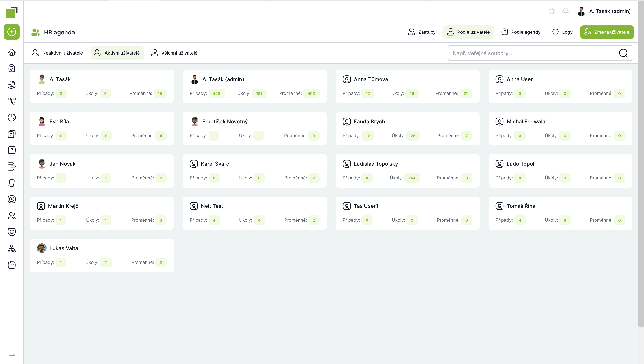
Task: Open Fanda Brych user card
Action: [408, 129]
